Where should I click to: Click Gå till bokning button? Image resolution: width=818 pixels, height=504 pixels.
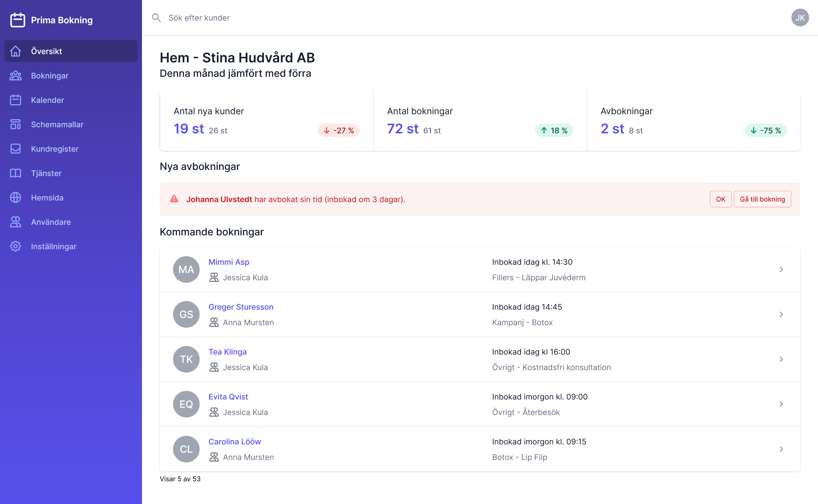coord(762,199)
